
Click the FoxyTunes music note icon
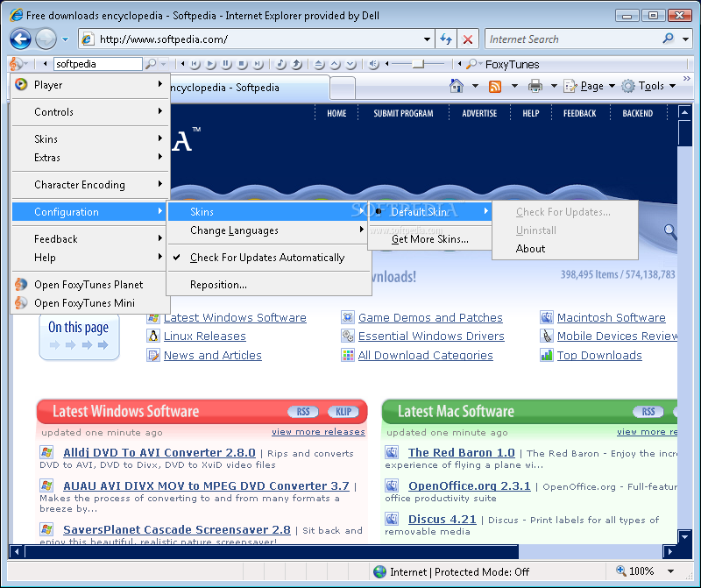point(280,64)
